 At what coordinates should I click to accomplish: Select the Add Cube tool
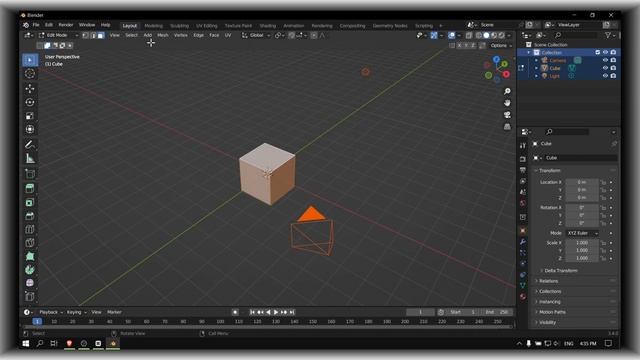(x=30, y=173)
